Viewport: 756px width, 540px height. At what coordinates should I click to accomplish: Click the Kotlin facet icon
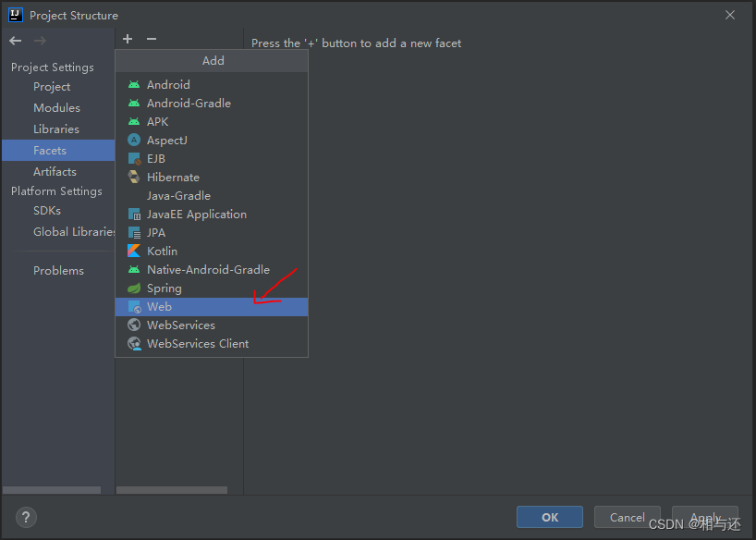tap(134, 251)
